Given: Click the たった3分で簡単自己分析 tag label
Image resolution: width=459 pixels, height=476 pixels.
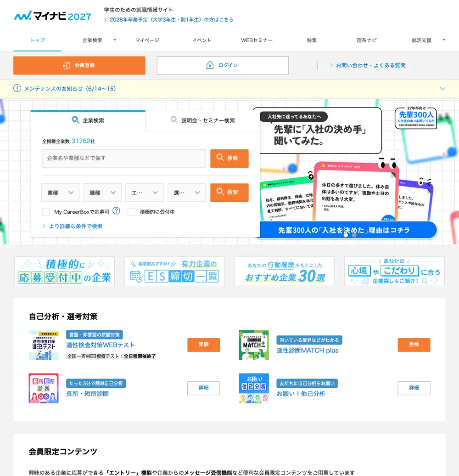Looking at the screenshot, I should pos(96,383).
